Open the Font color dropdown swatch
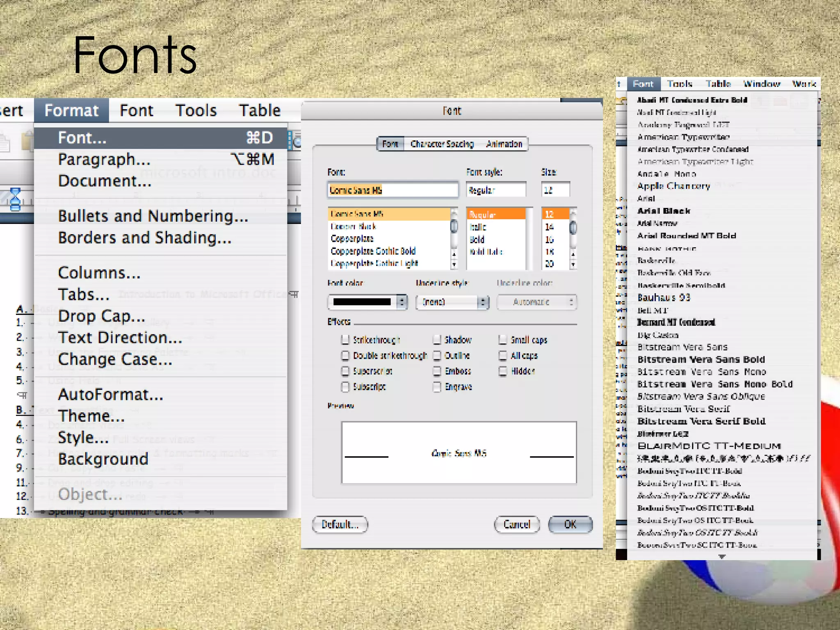 point(367,302)
